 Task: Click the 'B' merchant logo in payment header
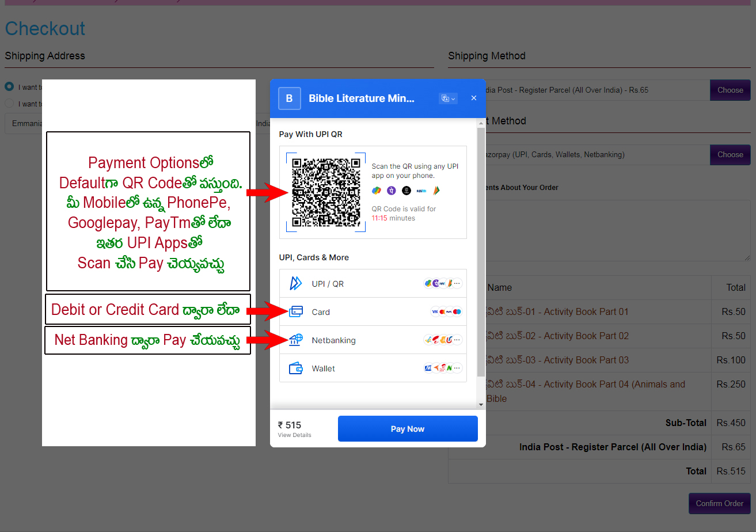[x=290, y=98]
